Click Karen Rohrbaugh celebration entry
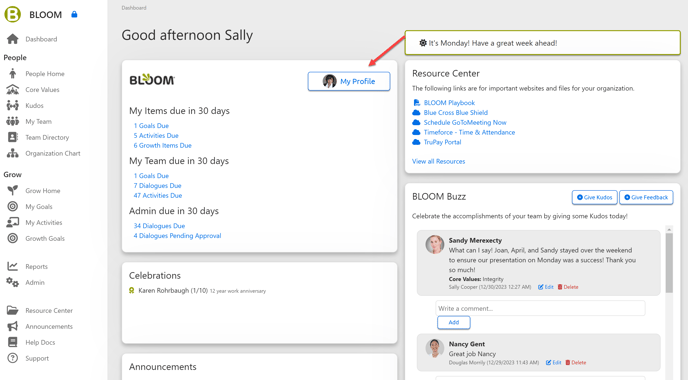 pos(197,290)
